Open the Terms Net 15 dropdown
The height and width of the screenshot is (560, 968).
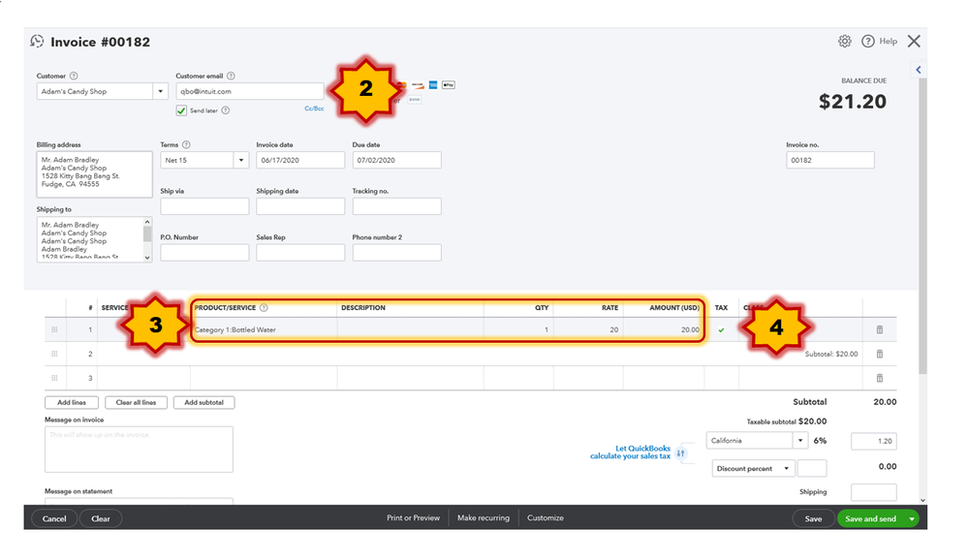(x=241, y=160)
